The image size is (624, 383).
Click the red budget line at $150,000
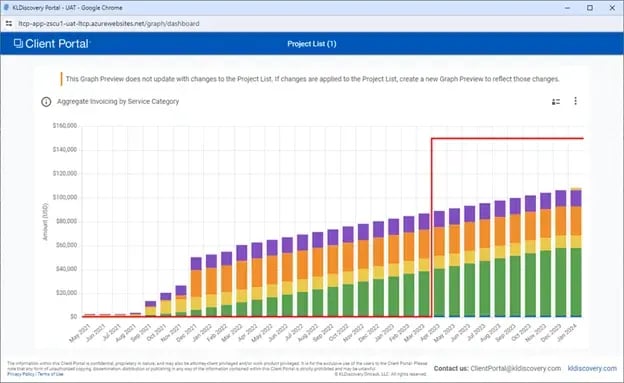click(x=507, y=139)
